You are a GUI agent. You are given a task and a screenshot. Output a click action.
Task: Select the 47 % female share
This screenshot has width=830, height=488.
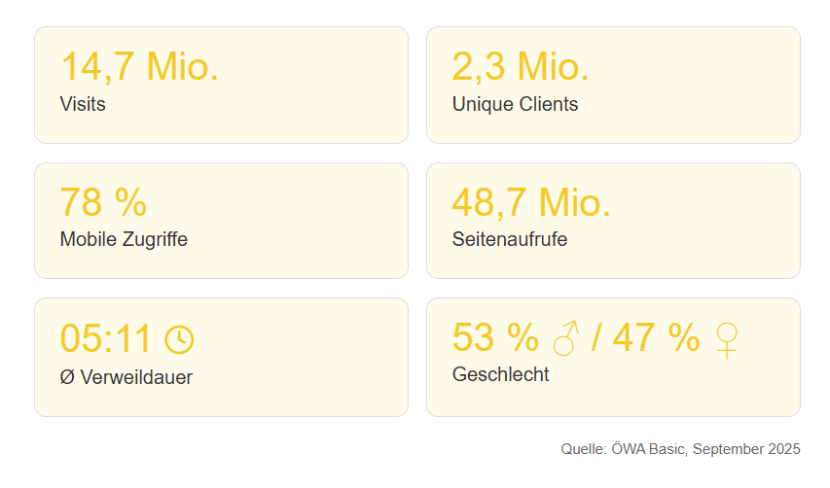point(656,339)
